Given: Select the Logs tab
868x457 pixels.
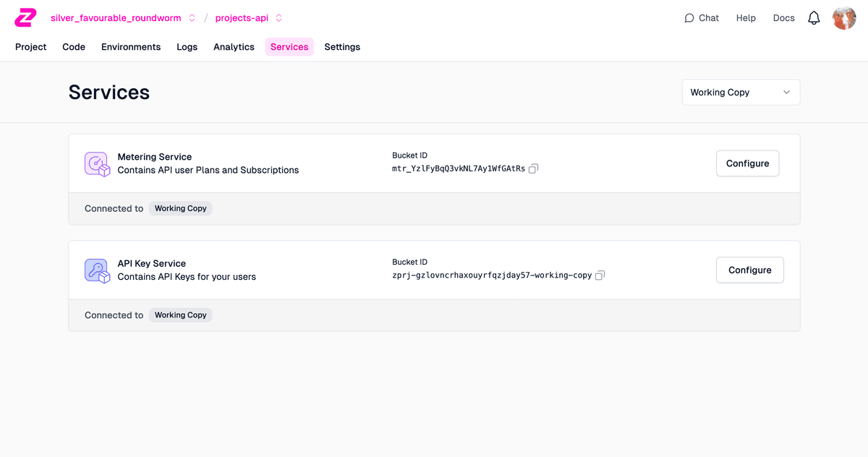Looking at the screenshot, I should tap(187, 47).
